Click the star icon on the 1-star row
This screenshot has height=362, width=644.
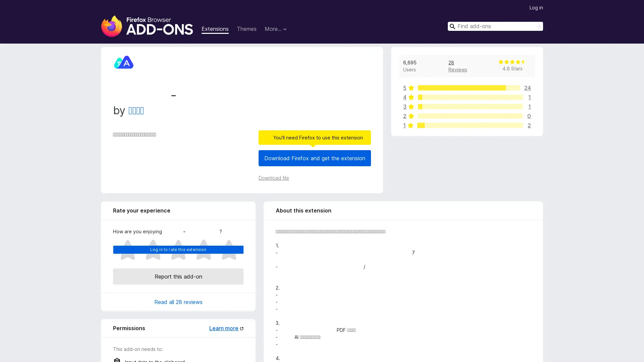411,125
